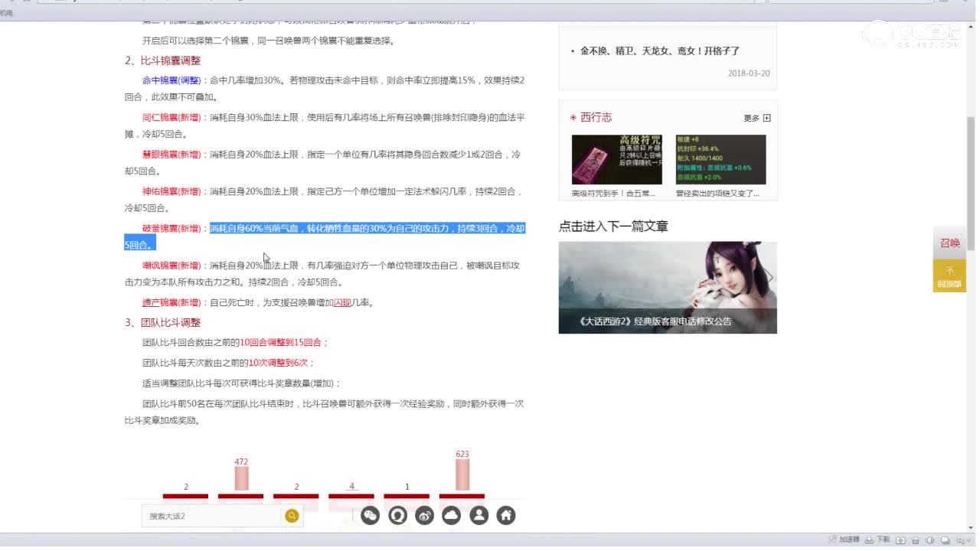The width and height of the screenshot is (980, 551).
Task: Click the date 2018-03-20
Action: 749,73
